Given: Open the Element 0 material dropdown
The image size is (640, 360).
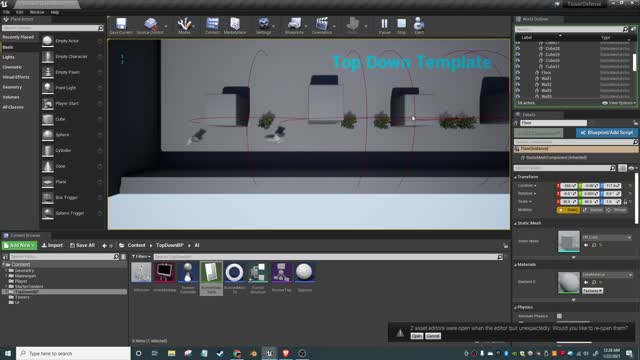Looking at the screenshot, I should pos(607,275).
